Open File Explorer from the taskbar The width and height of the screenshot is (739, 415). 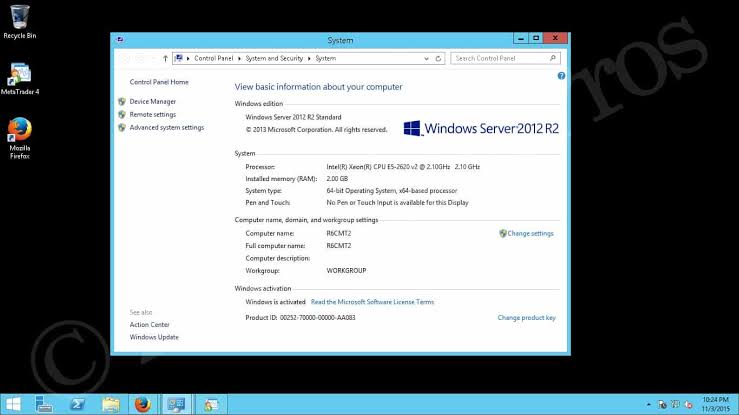tap(111, 404)
